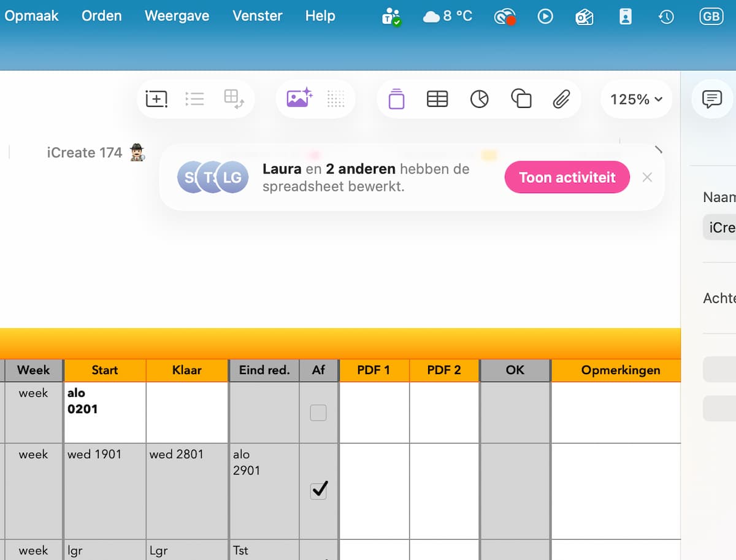
Task: Open the pie chart insert icon
Action: pyautogui.click(x=479, y=99)
